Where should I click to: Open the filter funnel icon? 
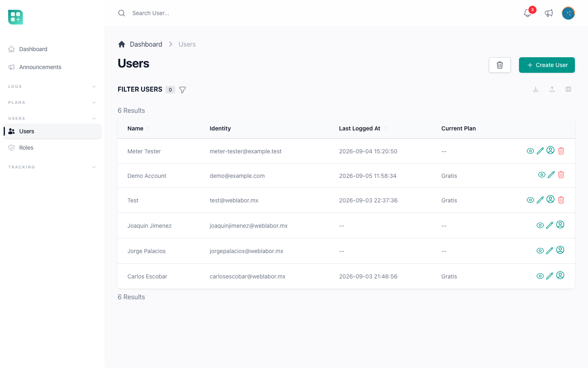(x=183, y=90)
